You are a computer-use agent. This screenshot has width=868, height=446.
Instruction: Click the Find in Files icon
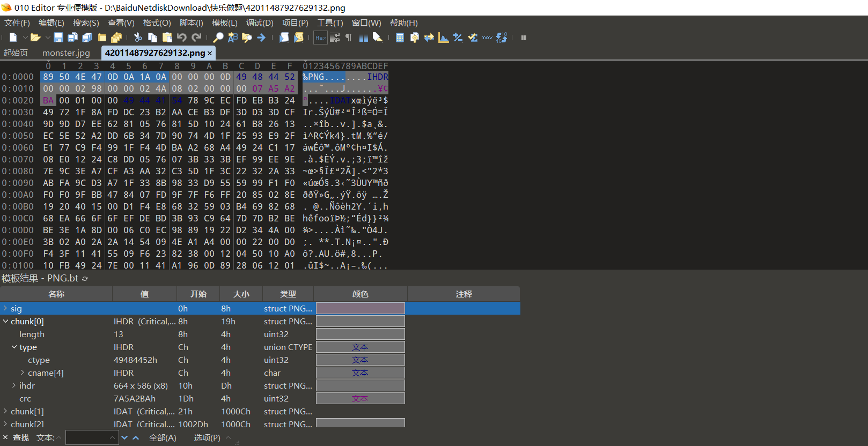[x=247, y=38]
